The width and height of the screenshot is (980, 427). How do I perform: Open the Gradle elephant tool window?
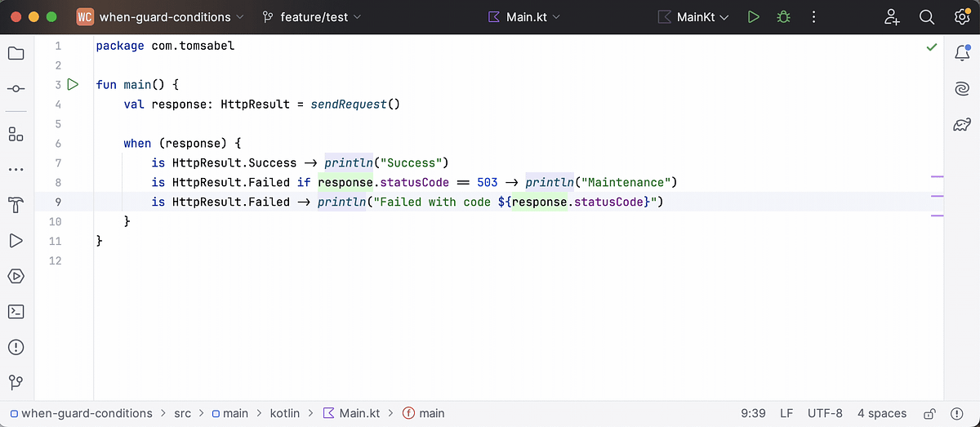click(962, 125)
